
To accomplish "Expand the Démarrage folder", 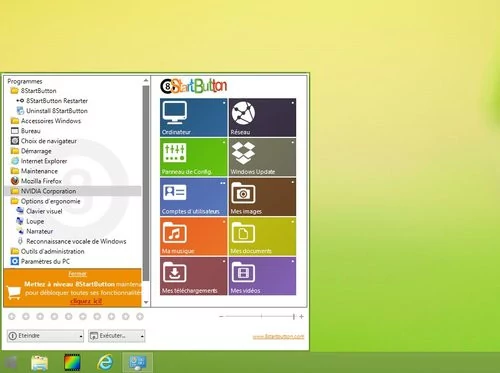I will [x=31, y=151].
